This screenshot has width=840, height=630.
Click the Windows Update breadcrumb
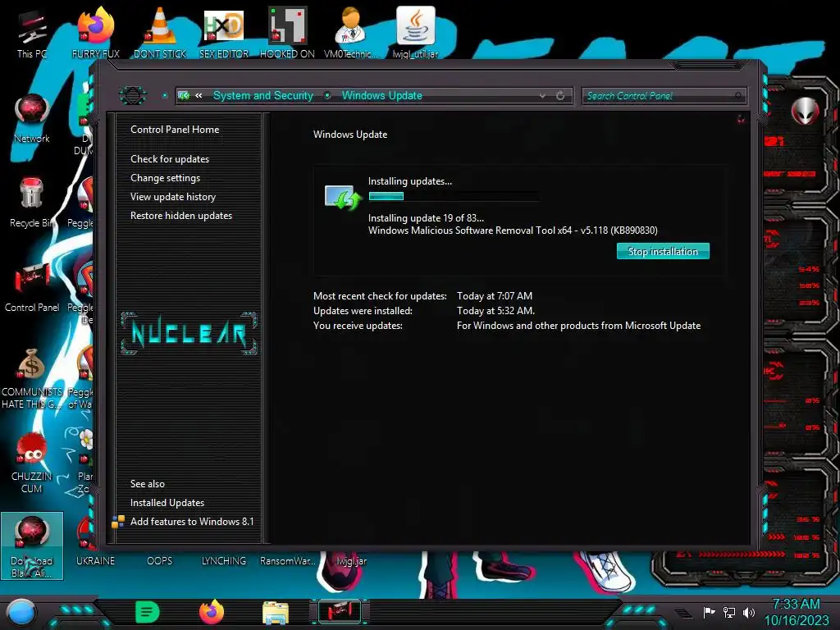point(382,95)
